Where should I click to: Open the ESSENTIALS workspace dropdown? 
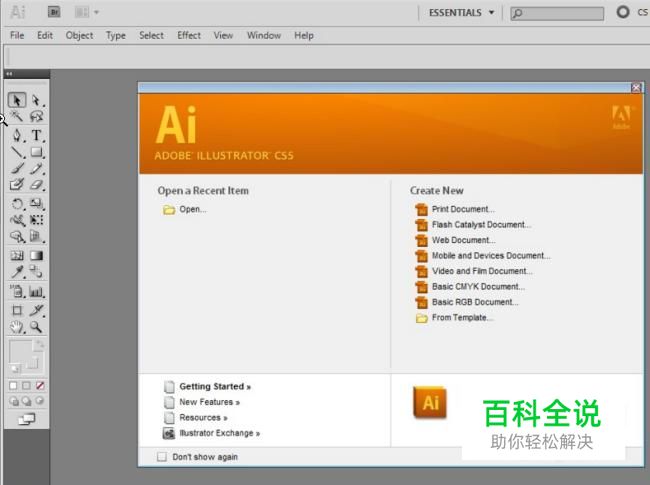(461, 13)
